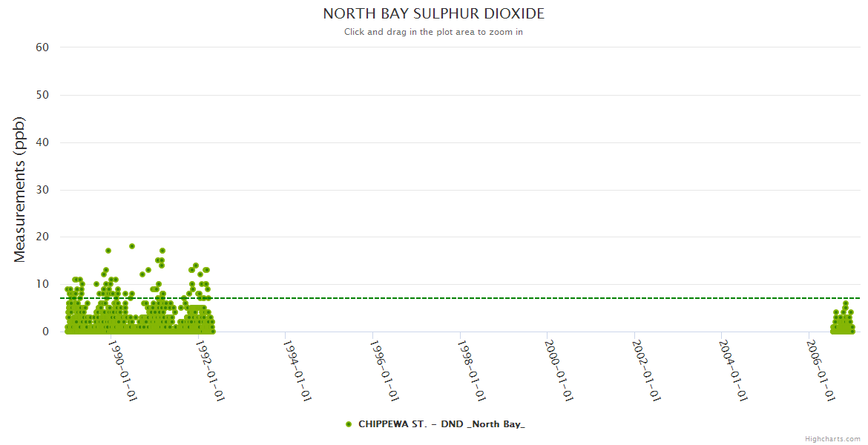Click the subtitle about click and drag zoom
The image size is (868, 445).
(433, 32)
